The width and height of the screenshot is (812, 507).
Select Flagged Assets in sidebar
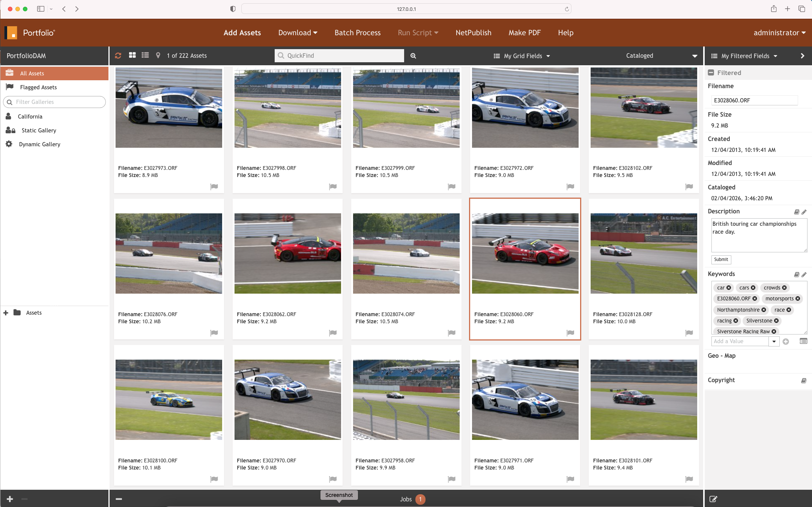click(x=38, y=87)
